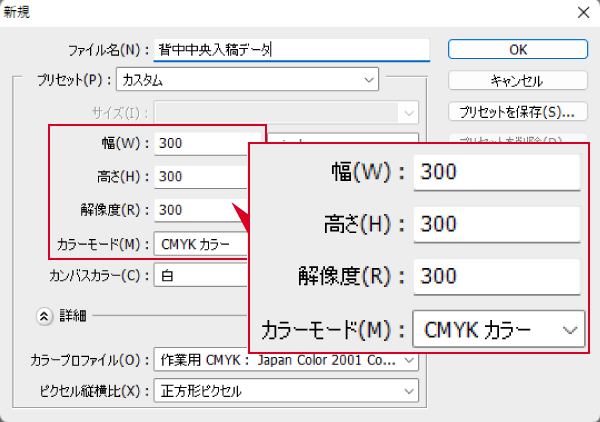Open the ピクセル縦横比 dropdown showing 正方形ピクセル

click(x=286, y=391)
